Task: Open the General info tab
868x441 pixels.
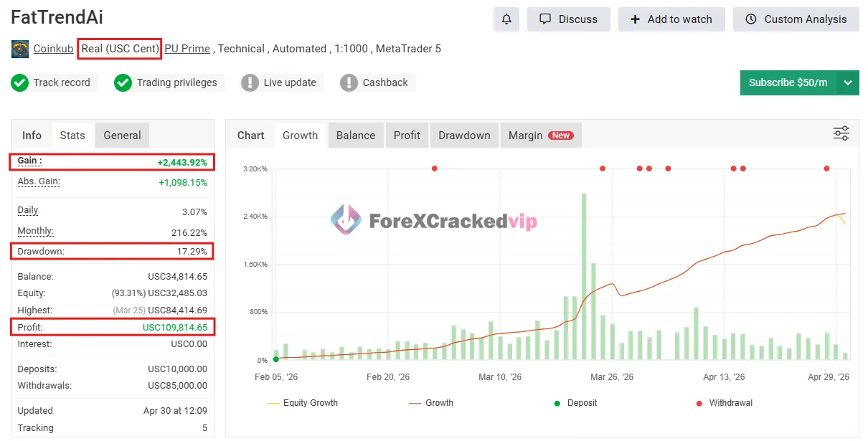Action: click(122, 135)
